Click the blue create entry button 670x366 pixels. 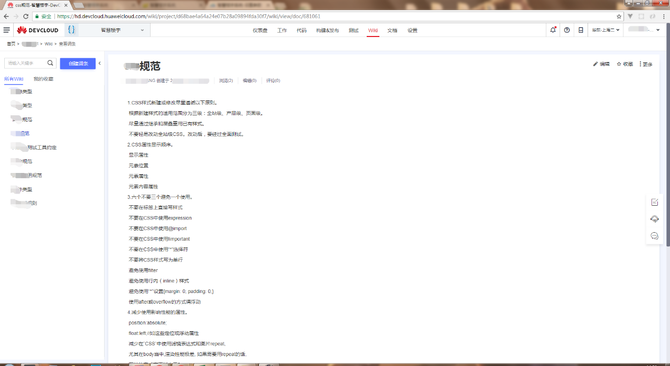click(x=77, y=63)
